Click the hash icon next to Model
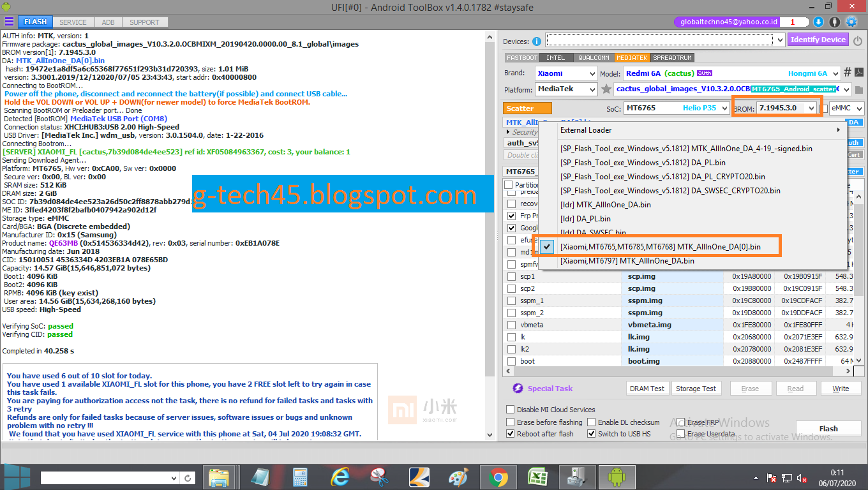This screenshot has height=490, width=868. pos(848,73)
